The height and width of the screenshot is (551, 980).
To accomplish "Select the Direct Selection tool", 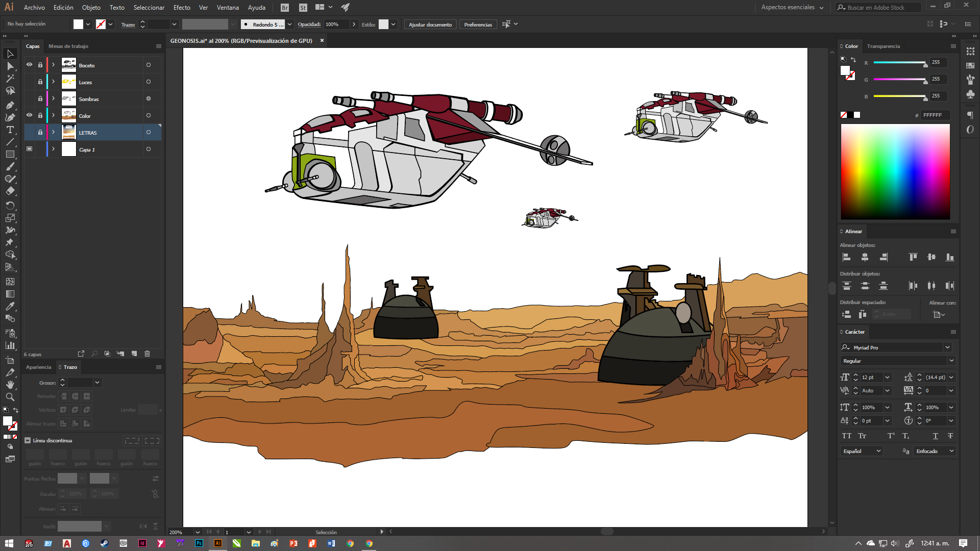I will [10, 66].
